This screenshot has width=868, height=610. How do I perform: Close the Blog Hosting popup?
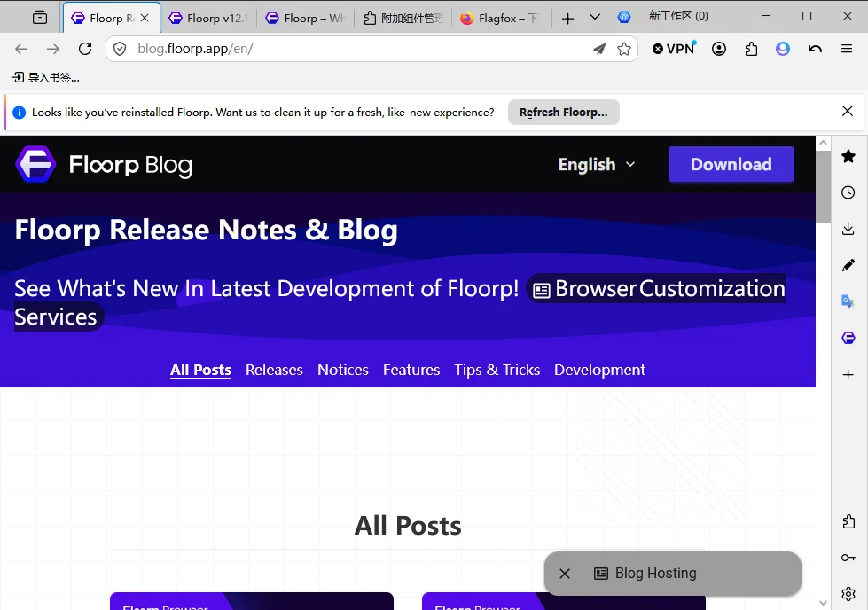pos(564,574)
